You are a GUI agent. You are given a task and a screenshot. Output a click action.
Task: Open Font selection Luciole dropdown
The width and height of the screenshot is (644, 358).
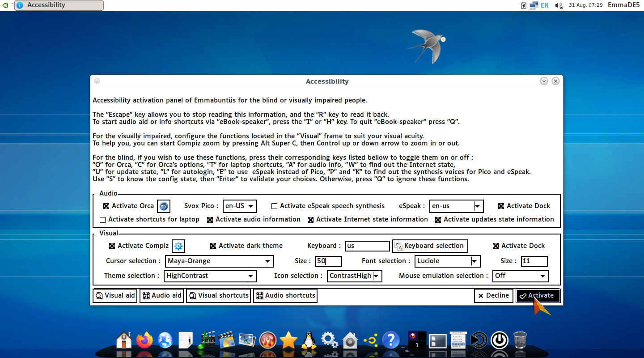click(448, 261)
